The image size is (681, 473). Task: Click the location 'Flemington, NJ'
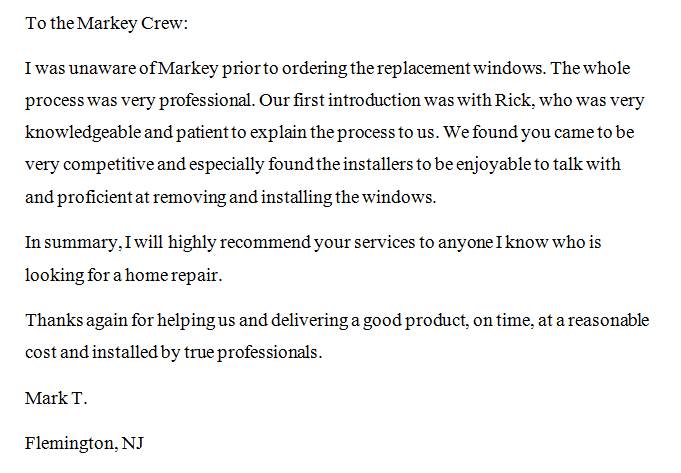tap(84, 444)
